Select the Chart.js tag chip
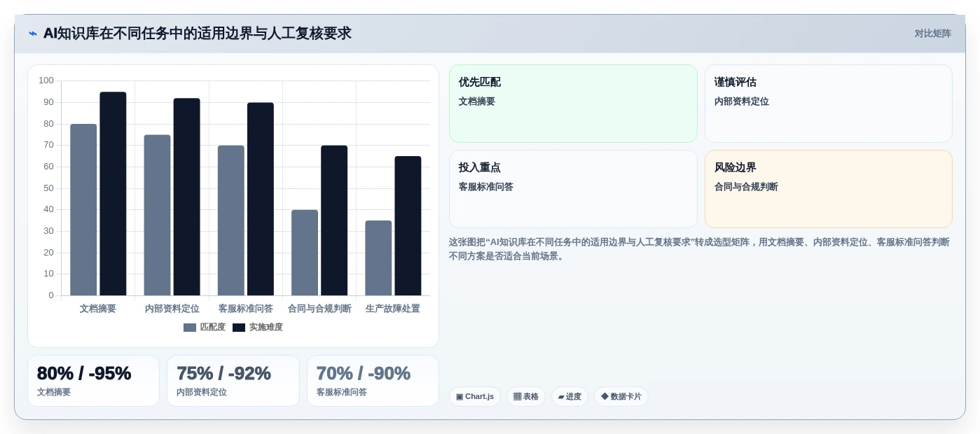Image resolution: width=980 pixels, height=434 pixels. click(475, 397)
